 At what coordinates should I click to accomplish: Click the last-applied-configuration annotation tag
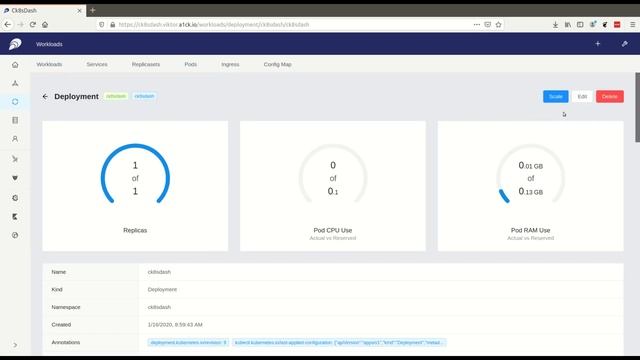[339, 342]
